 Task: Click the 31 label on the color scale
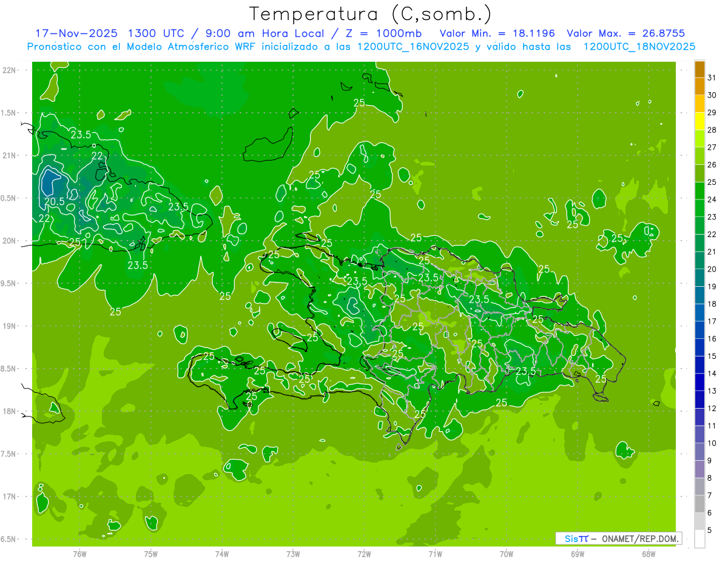tap(712, 77)
